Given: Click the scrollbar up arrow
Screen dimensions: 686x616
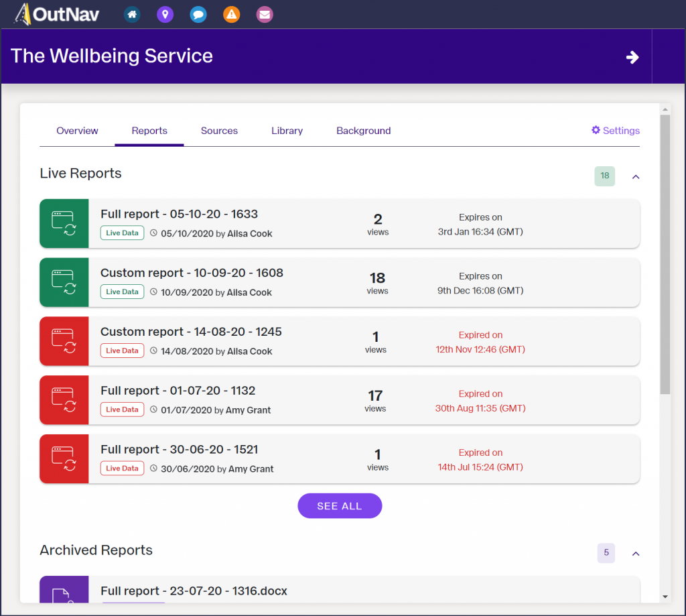Looking at the screenshot, I should pyautogui.click(x=665, y=109).
